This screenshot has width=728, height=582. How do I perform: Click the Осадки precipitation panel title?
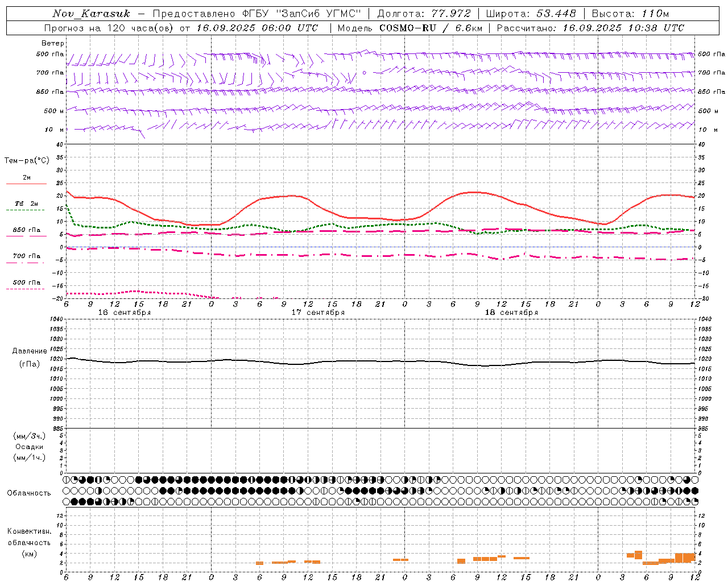pos(30,447)
